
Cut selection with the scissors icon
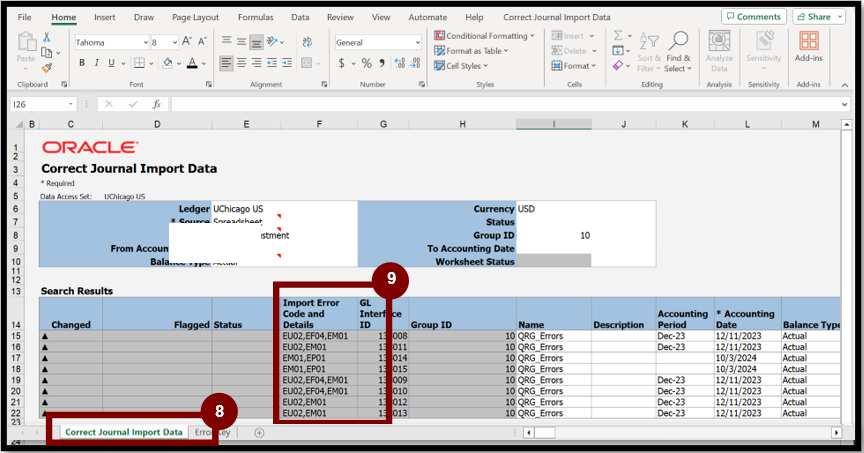point(47,37)
